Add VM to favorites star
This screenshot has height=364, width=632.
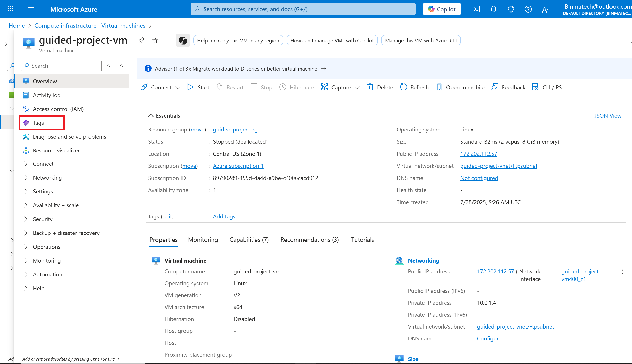point(155,40)
